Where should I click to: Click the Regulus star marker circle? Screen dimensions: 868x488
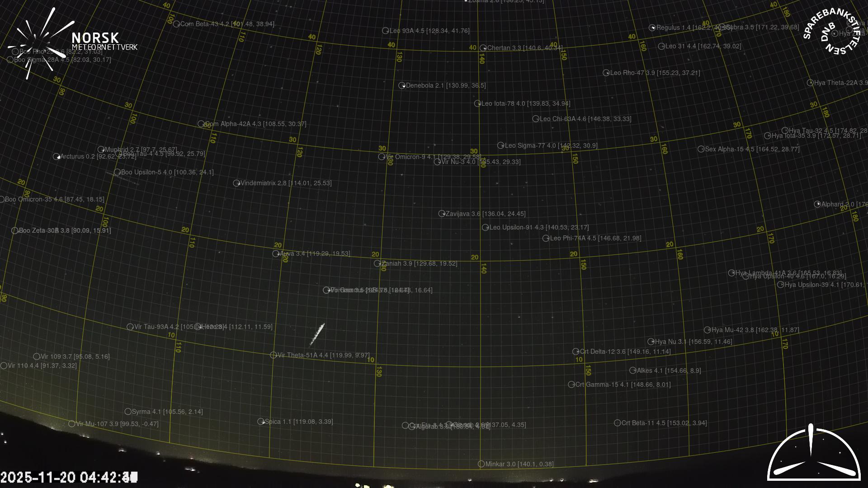click(652, 28)
